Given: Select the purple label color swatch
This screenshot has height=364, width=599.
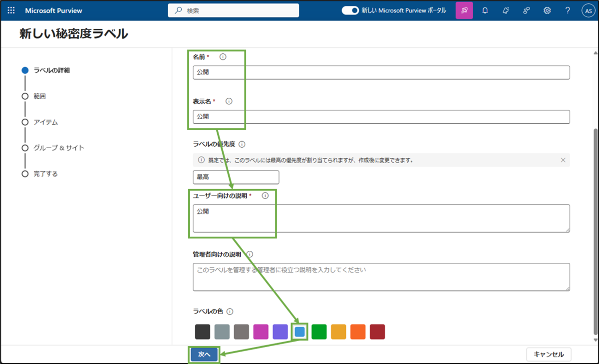Looking at the screenshot, I should coord(280,332).
